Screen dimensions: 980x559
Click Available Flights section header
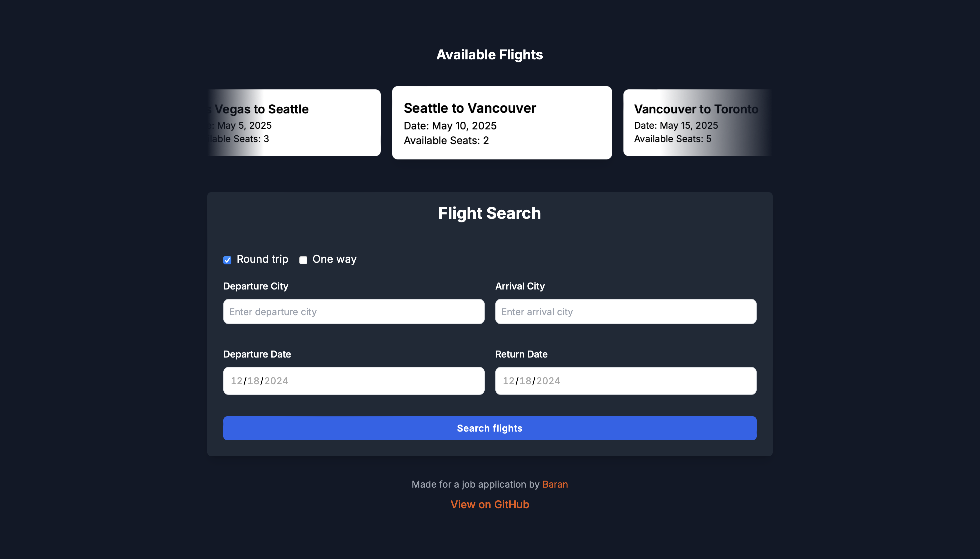click(x=490, y=55)
